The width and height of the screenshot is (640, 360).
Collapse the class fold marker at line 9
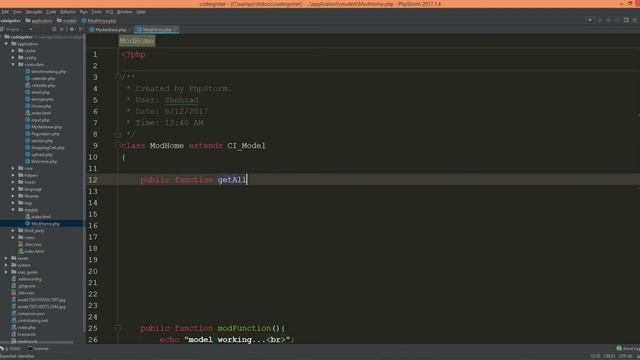(x=118, y=145)
